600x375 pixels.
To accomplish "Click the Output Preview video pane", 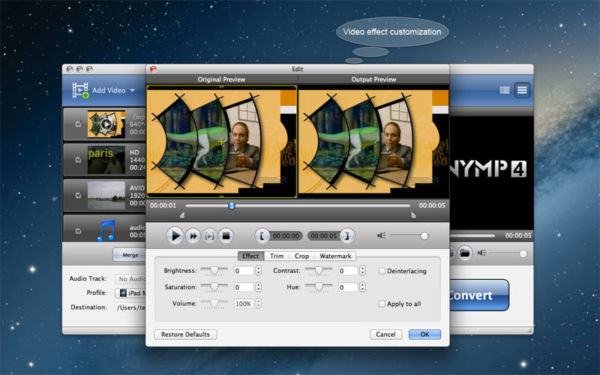I will point(373,141).
